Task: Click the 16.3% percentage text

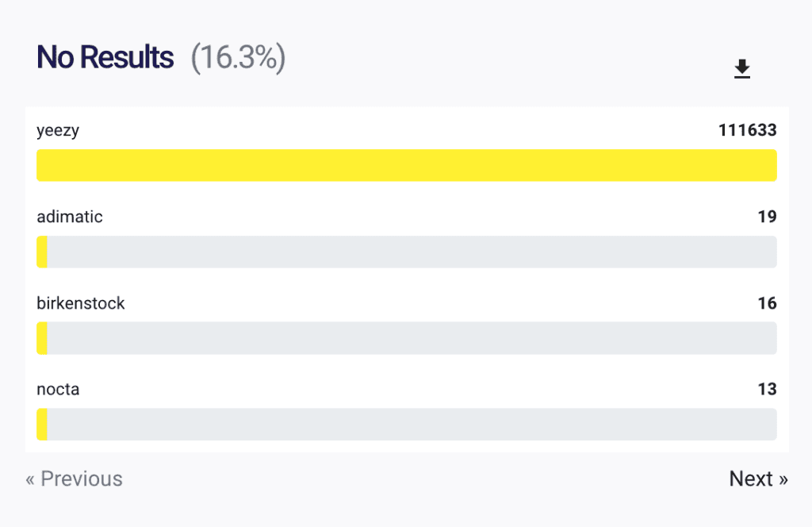Action: (238, 58)
